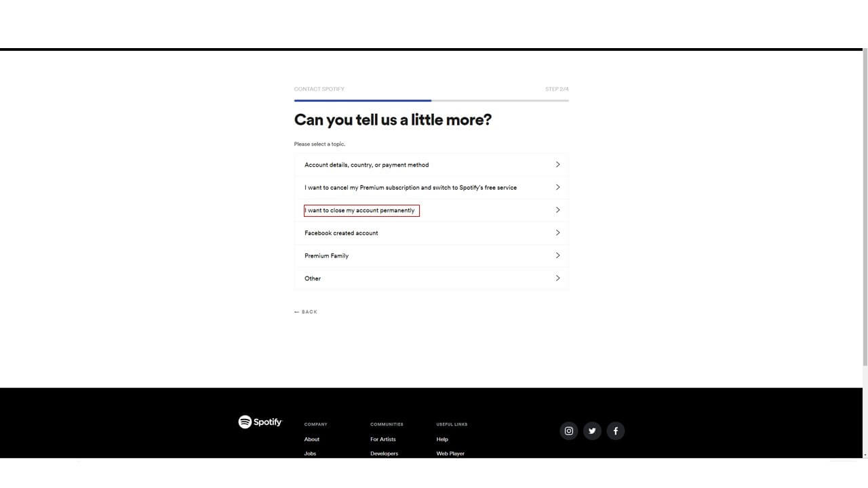Click the Spotify logo in footer
The image size is (868, 488).
[x=260, y=422]
